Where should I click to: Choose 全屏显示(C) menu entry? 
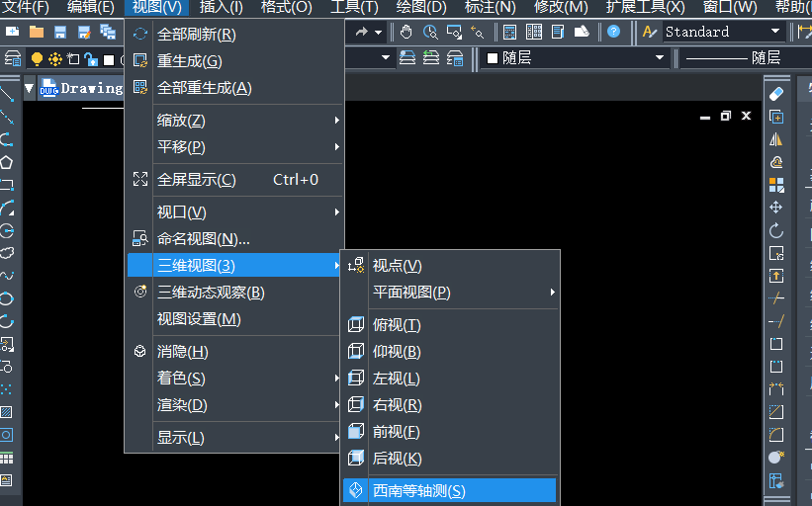pyautogui.click(x=235, y=180)
